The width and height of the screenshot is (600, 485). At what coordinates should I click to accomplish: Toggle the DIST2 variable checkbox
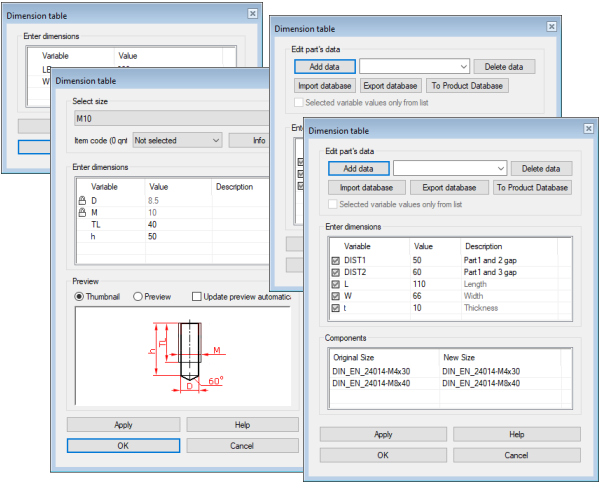(x=335, y=272)
